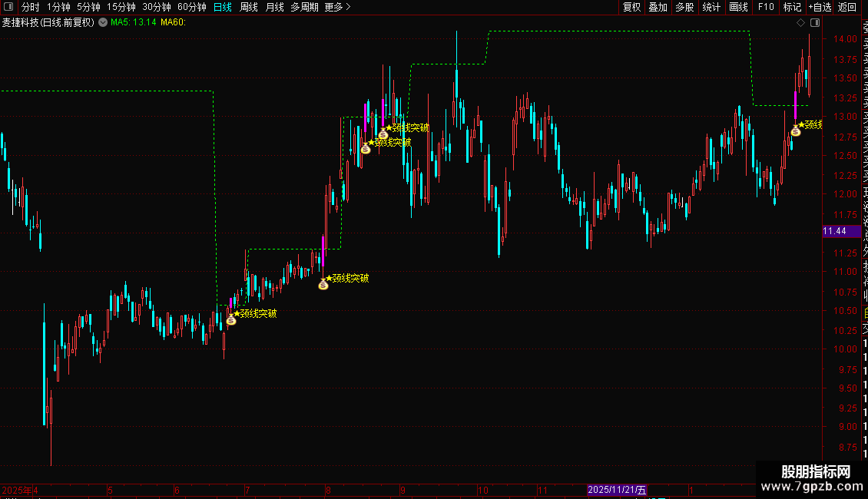Click the 麦捷科技(日线.前复权) chart title
This screenshot has width=868, height=499.
point(48,23)
